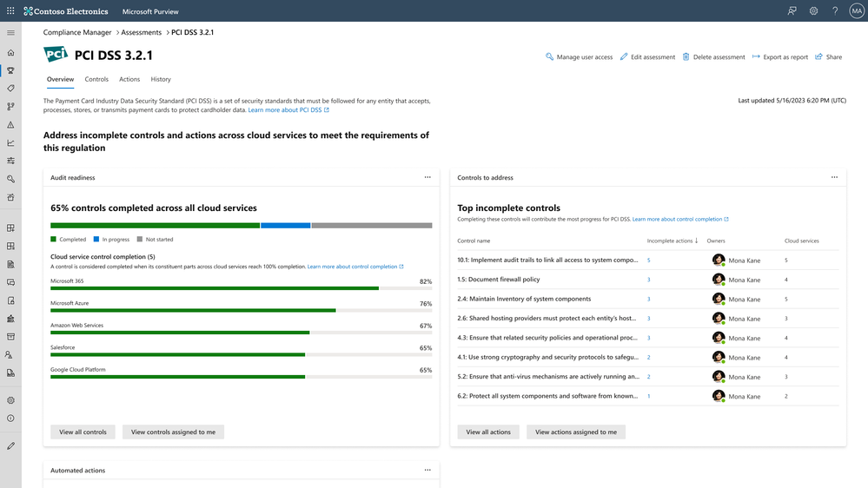868x488 pixels.
Task: Open the archive box icon in sidebar
Action: click(10, 336)
